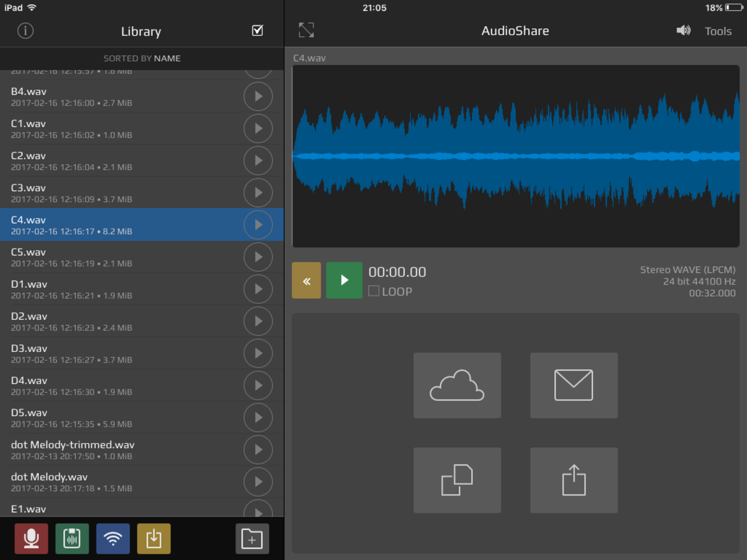This screenshot has width=747, height=560.
Task: Rewind playback to the start
Action: coord(306,280)
